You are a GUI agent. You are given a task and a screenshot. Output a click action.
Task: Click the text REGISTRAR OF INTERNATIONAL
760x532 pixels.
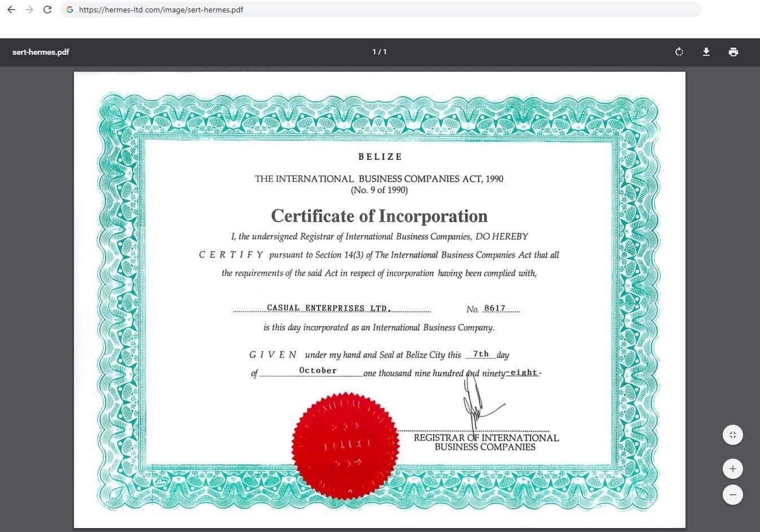point(486,438)
